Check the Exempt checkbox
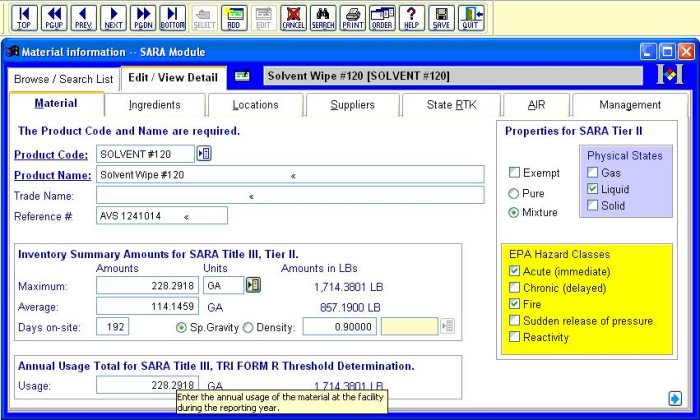Screen dimensions: 700x420 (515, 173)
